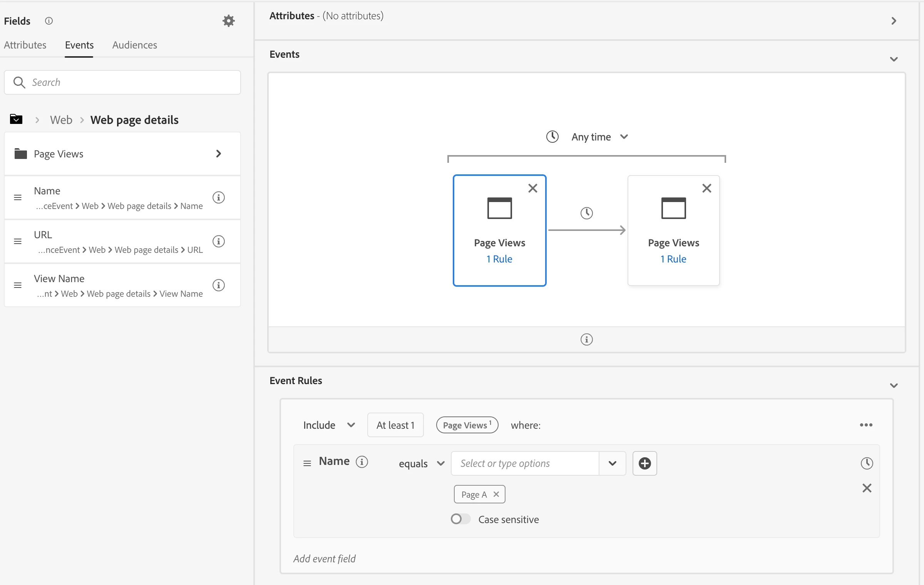
Task: Open the info icon for URL field
Action: click(x=219, y=241)
